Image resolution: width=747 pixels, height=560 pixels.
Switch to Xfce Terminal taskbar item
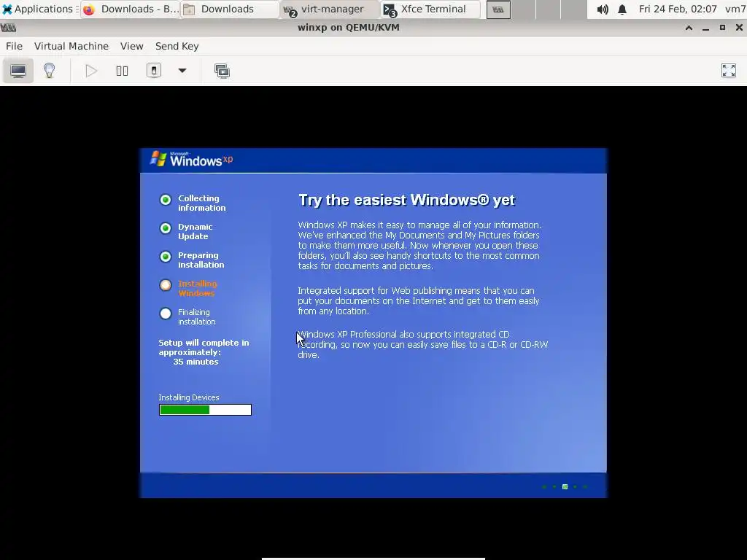pos(430,9)
